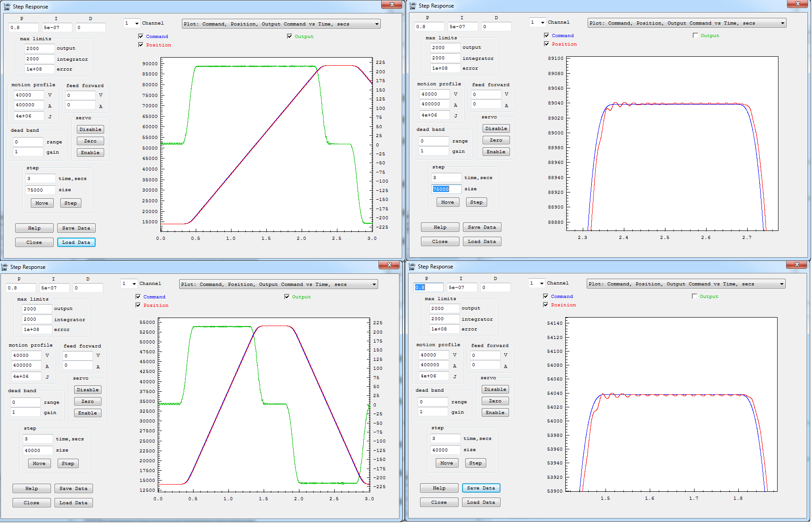Image resolution: width=812 pixels, height=523 pixels.
Task: Uncheck Output checkbox in top-left window
Action: point(290,37)
